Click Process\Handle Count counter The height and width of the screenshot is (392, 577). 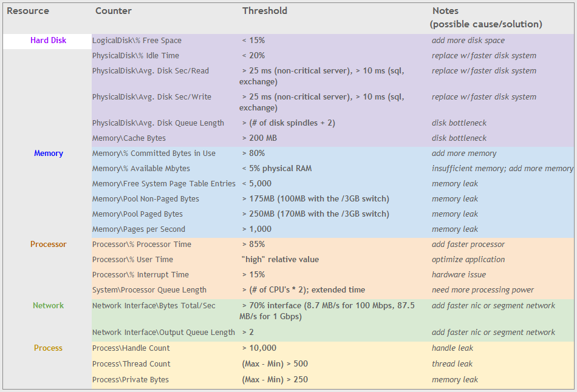tap(131, 348)
